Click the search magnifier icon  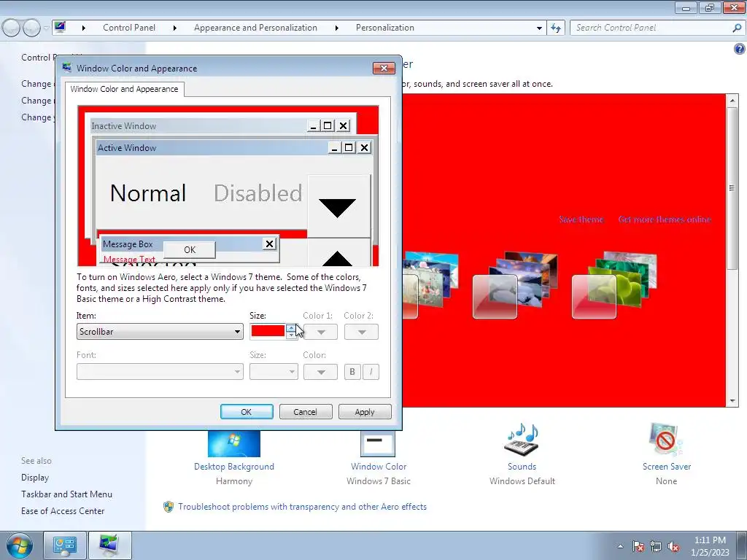coord(737,28)
